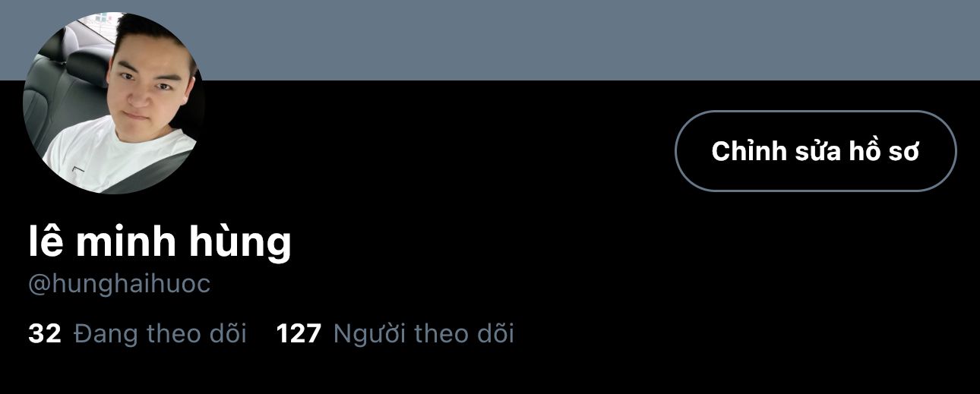This screenshot has width=980, height=394.
Task: Select the display name lê minh hùng
Action: click(160, 242)
